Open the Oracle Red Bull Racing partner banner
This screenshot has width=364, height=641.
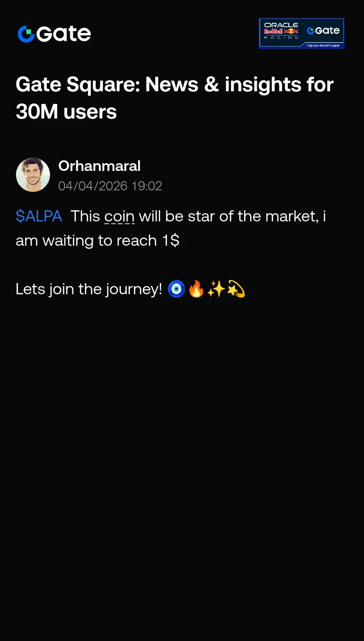[x=301, y=33]
